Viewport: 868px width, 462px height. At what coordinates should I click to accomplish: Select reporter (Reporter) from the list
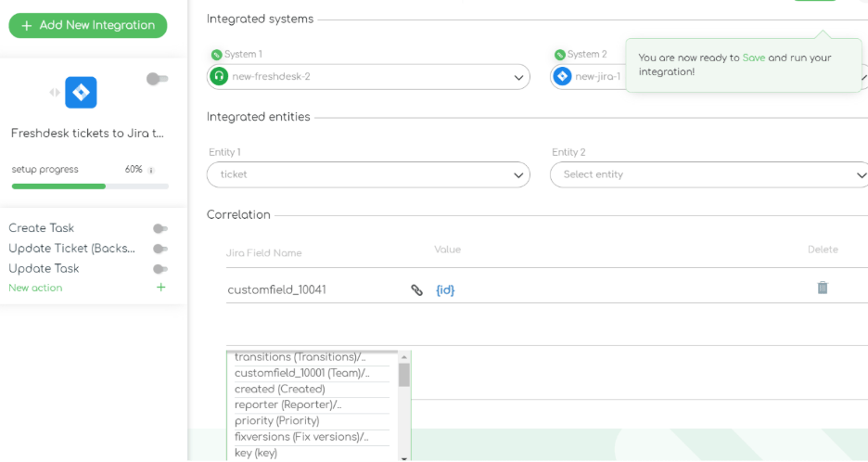point(287,404)
